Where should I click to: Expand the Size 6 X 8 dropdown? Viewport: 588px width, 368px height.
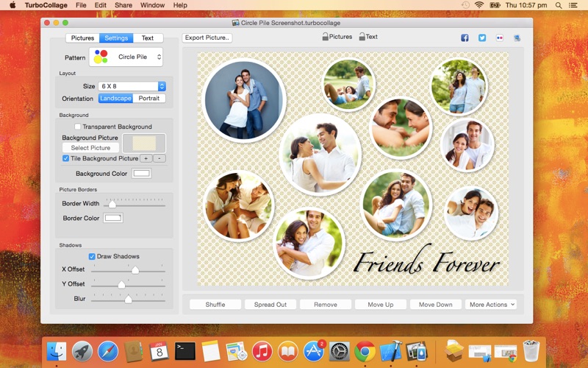(x=132, y=86)
